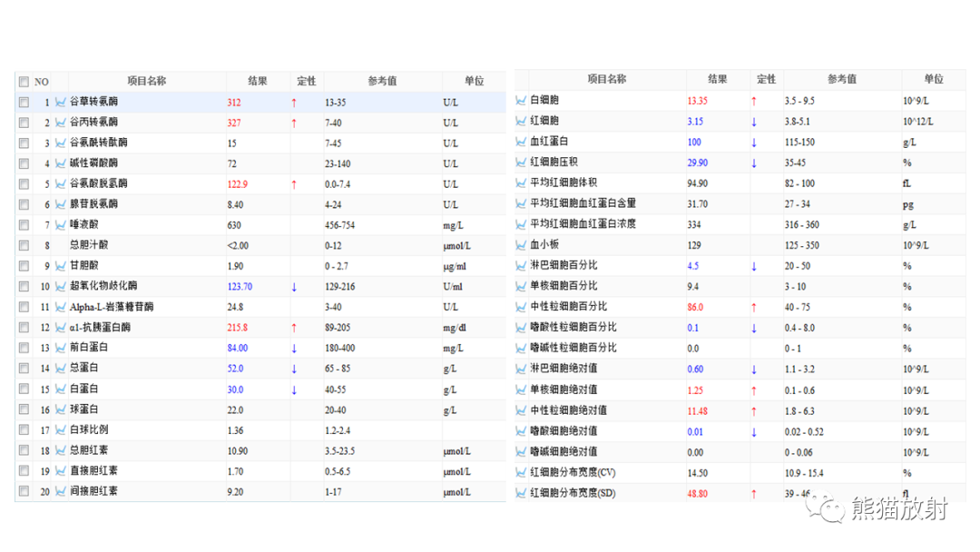The image size is (980, 552).
Task: Click left table 单位 column header
Action: [475, 81]
